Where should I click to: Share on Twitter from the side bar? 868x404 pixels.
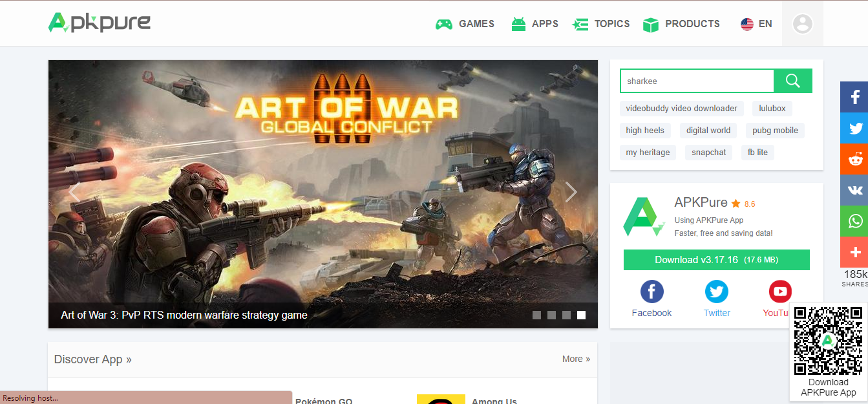coord(854,128)
